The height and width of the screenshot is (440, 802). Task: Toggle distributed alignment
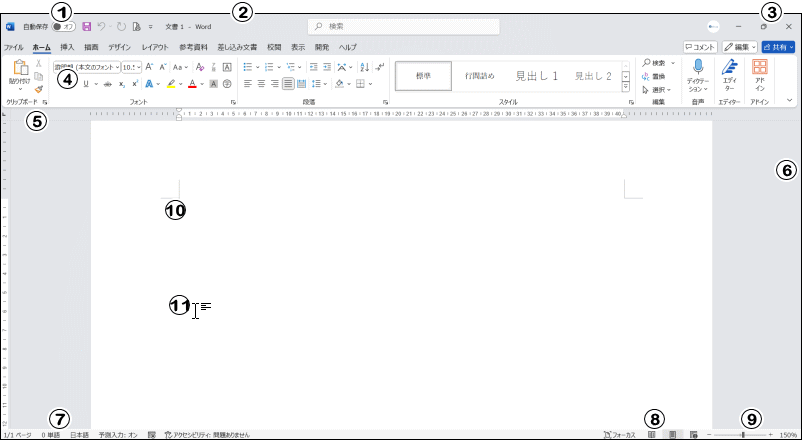[301, 84]
